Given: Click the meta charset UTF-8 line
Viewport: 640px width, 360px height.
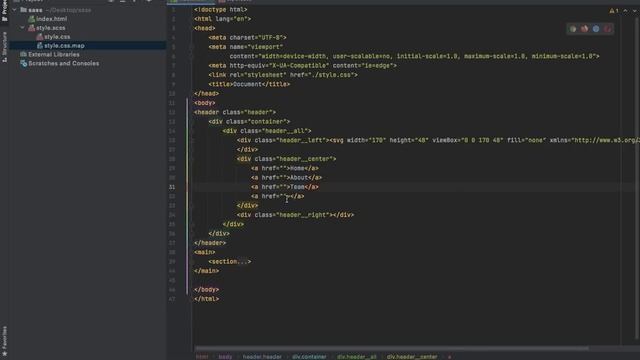Looking at the screenshot, I should click(247, 38).
